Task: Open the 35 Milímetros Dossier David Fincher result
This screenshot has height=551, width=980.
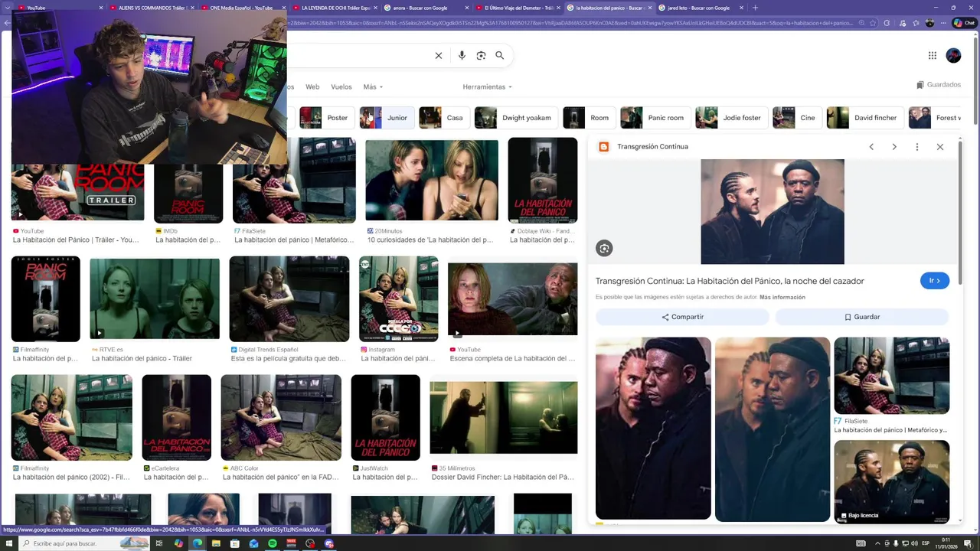Action: point(504,418)
